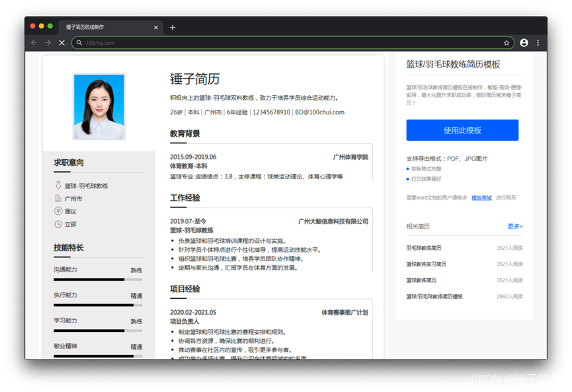Click the 锤子简历 resume title

click(x=195, y=79)
